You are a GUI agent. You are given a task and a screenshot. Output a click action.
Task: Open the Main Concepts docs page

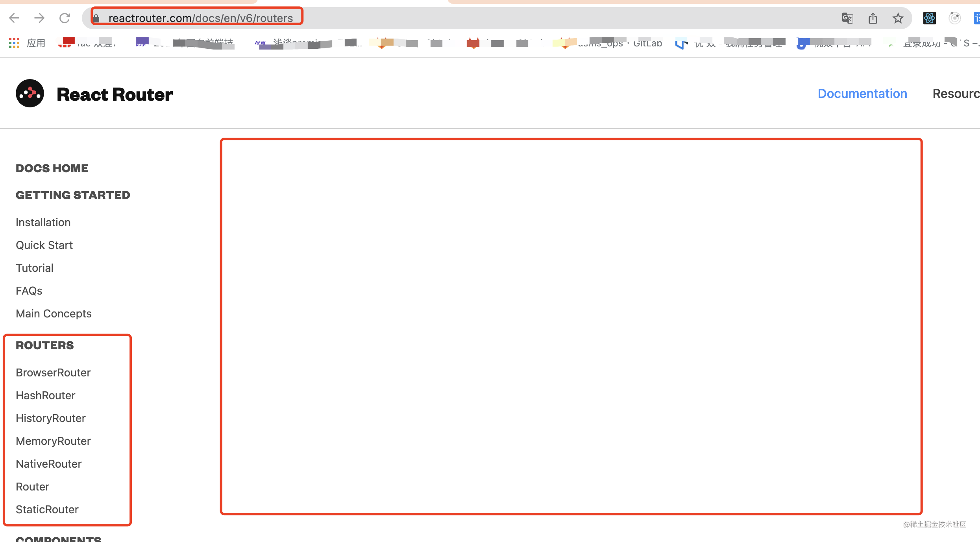click(x=54, y=313)
